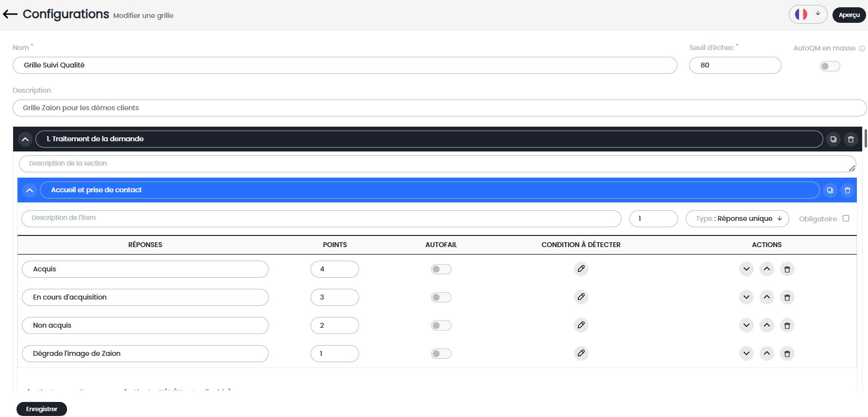
Task: Delete the Non acquis response row
Action: [x=787, y=325]
